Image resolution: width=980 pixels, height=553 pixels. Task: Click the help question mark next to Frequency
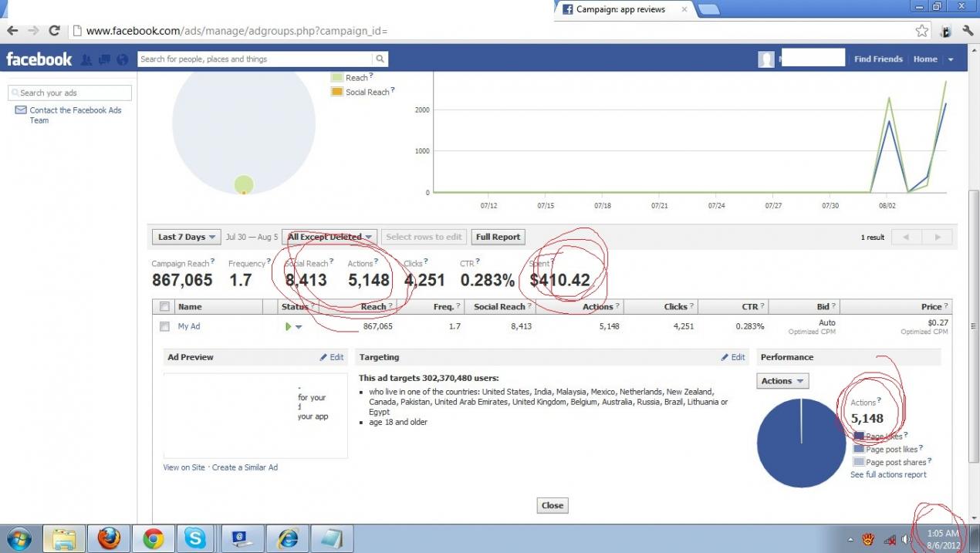tap(269, 261)
